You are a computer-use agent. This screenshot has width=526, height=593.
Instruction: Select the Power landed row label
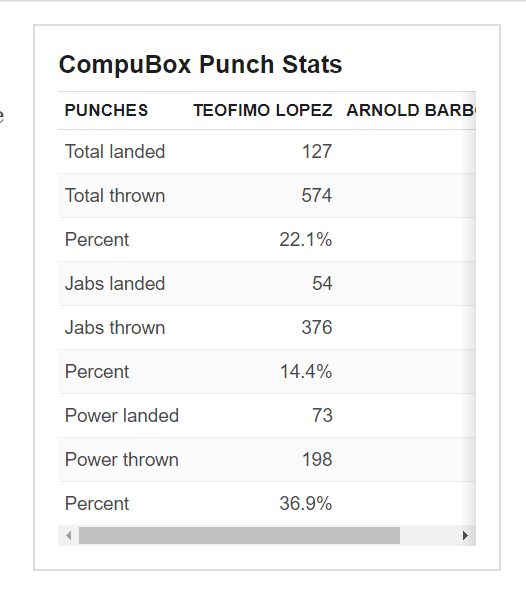pos(122,416)
